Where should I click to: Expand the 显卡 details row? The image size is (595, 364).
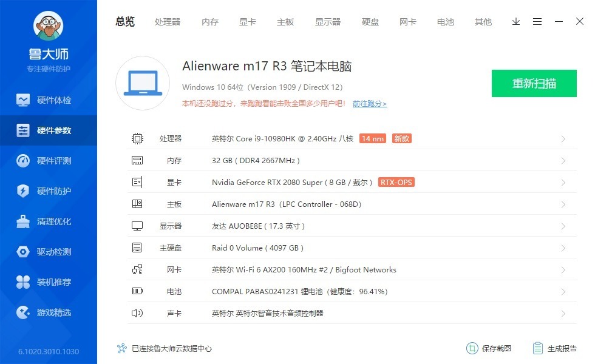click(563, 182)
